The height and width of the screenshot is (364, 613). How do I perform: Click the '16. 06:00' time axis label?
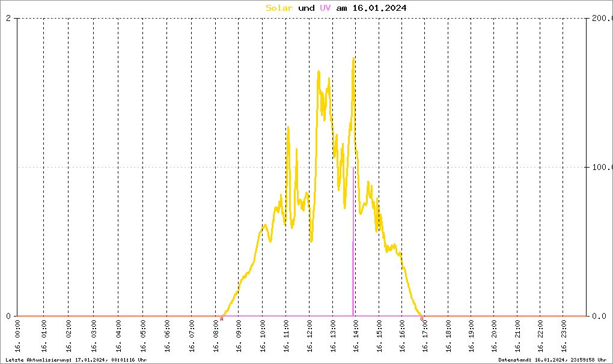[167, 336]
